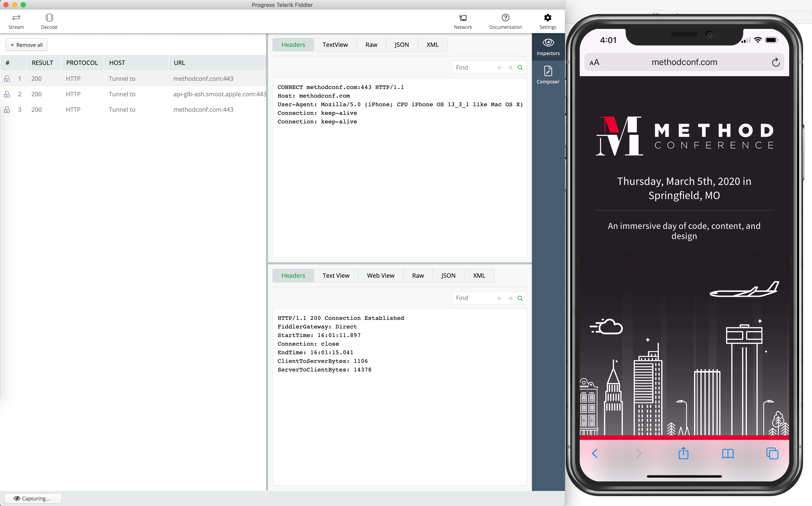Click the Remove all button
Image resolution: width=812 pixels, height=506 pixels.
point(26,45)
